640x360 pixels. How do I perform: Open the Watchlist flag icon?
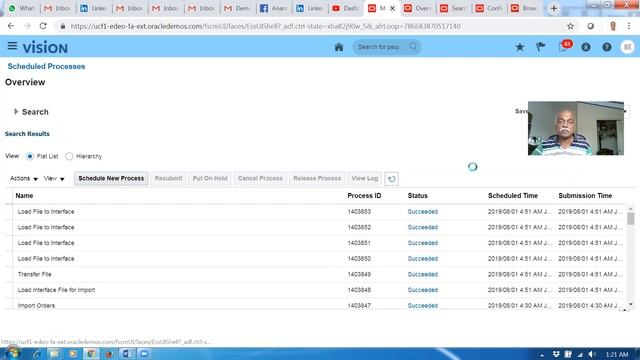pyautogui.click(x=541, y=47)
